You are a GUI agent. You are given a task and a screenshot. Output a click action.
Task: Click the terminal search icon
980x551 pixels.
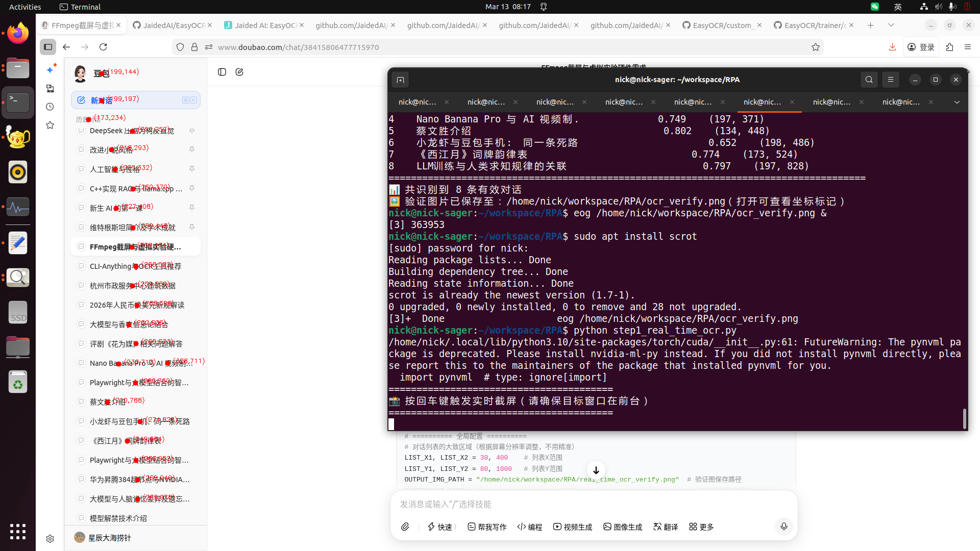coord(869,80)
